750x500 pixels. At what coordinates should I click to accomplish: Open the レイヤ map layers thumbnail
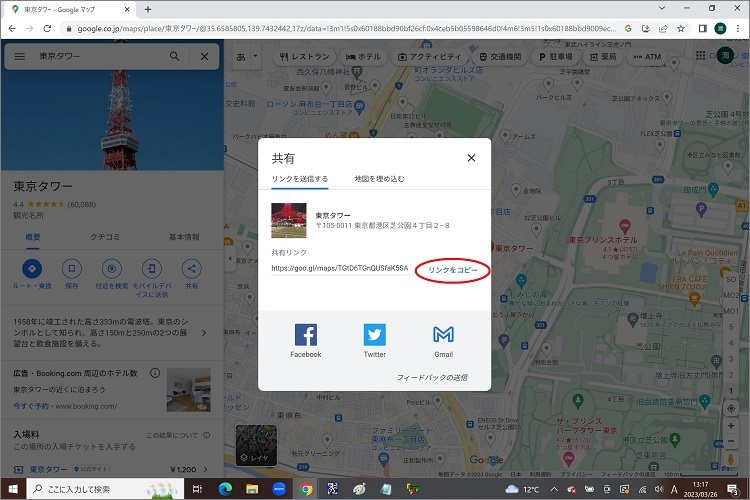[x=256, y=445]
